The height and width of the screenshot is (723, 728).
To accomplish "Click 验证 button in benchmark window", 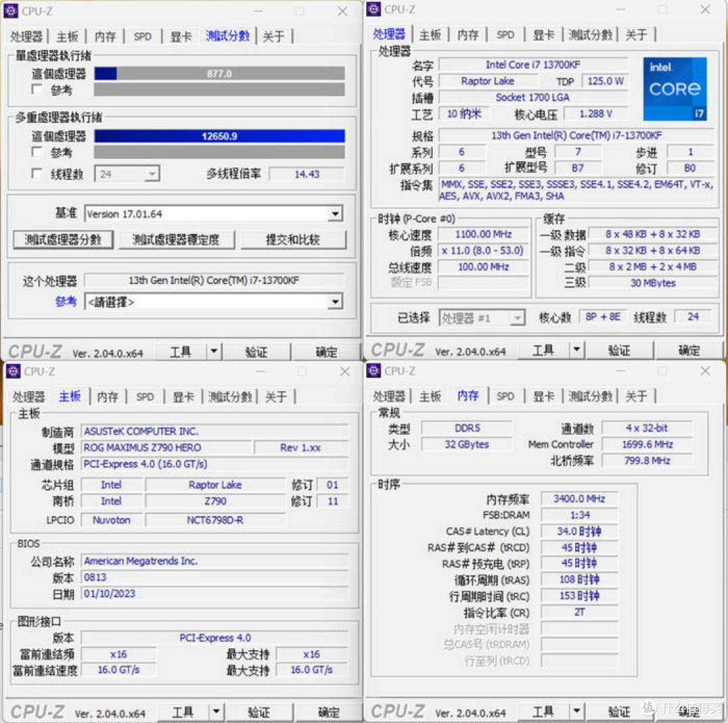I will (x=256, y=351).
